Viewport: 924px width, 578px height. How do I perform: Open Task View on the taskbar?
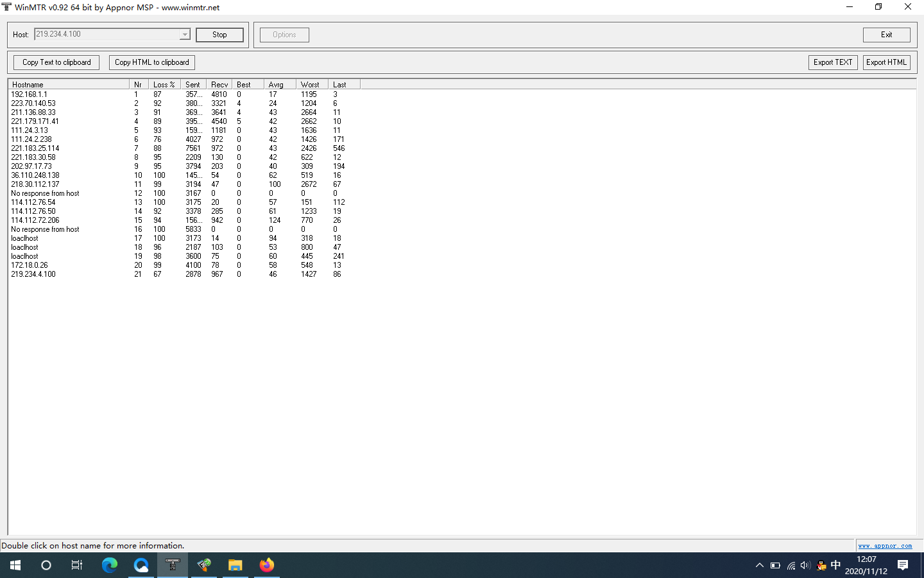click(77, 565)
